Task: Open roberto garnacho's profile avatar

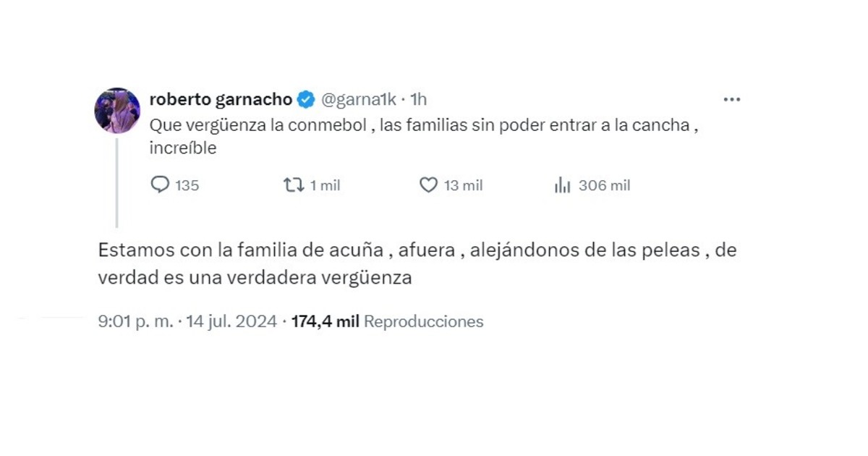Action: point(117,111)
